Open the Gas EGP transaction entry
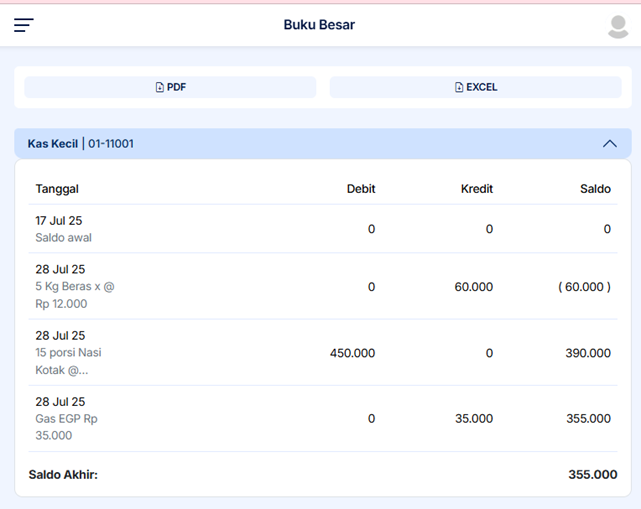The image size is (641, 509). 66,418
